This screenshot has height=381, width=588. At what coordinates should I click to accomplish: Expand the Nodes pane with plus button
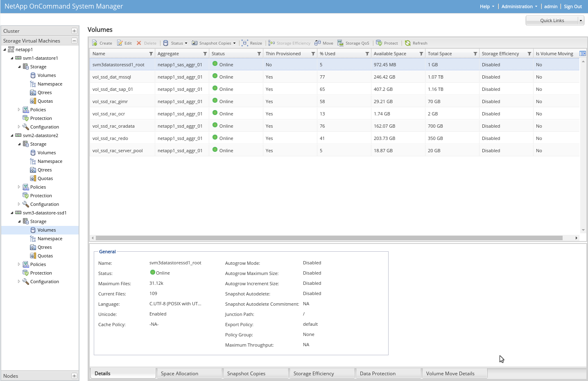pos(74,376)
